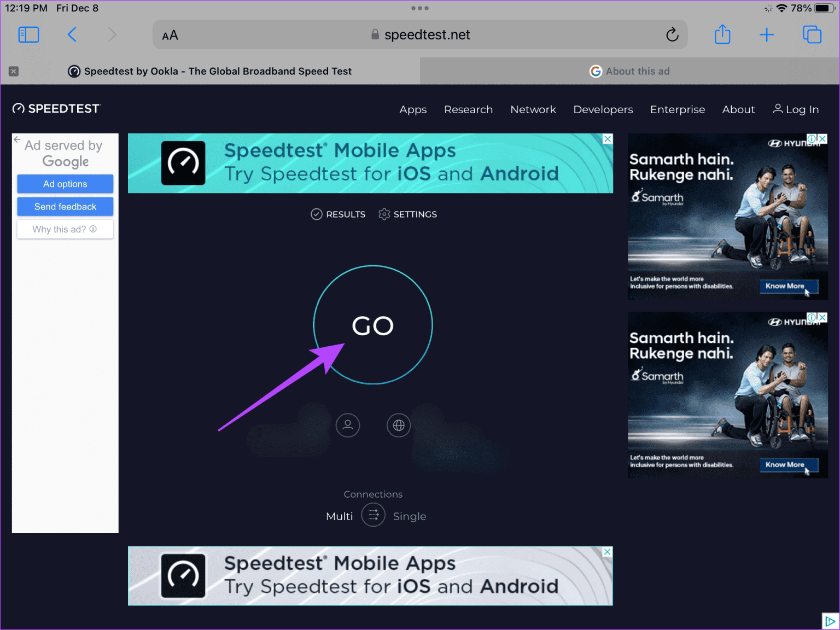The image size is (840, 630).
Task: Click the globe server selection icon
Action: [399, 425]
